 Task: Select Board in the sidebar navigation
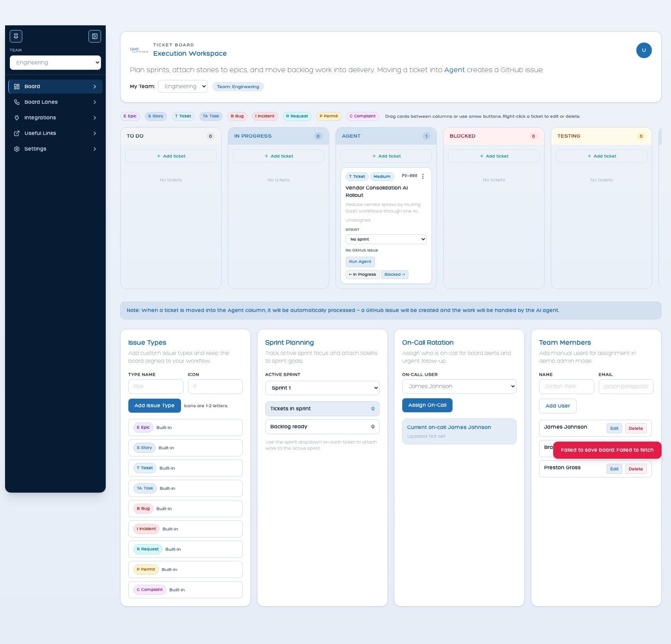(x=55, y=86)
